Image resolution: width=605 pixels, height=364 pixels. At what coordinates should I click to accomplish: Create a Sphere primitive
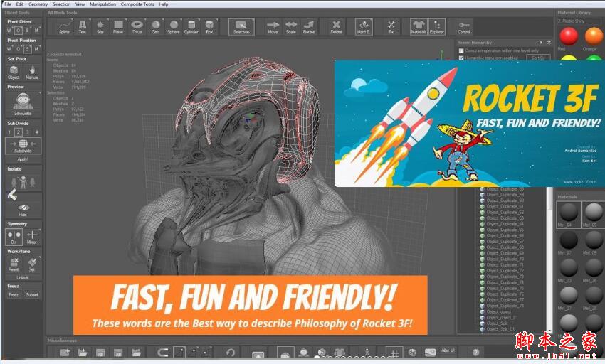(174, 27)
